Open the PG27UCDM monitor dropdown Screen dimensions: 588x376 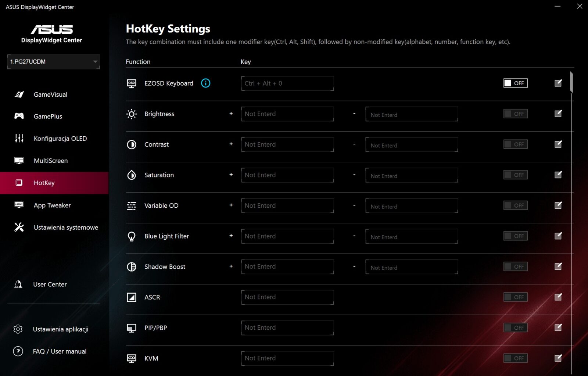(x=54, y=62)
